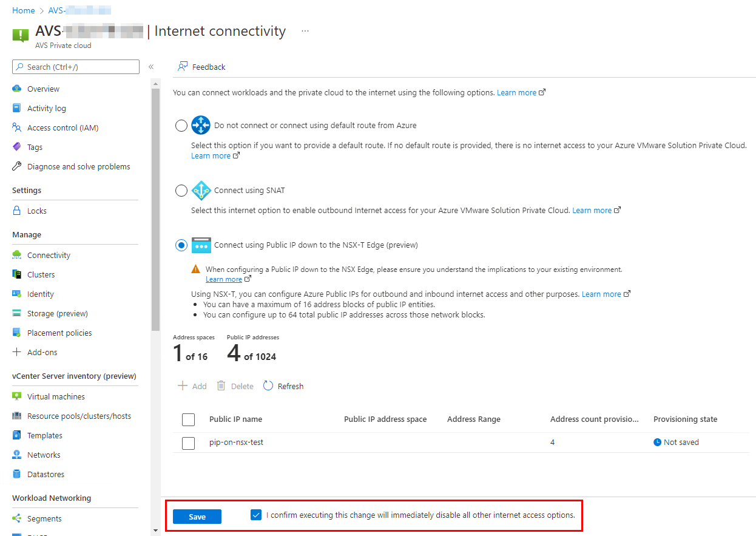This screenshot has width=756, height=536.
Task: Click the 'Public IP address space' column header
Action: pos(385,419)
